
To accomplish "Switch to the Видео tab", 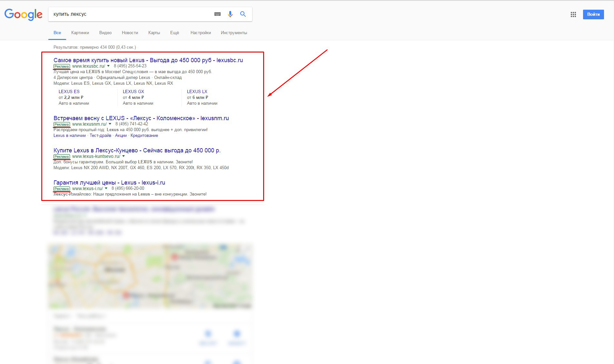I will (x=105, y=33).
